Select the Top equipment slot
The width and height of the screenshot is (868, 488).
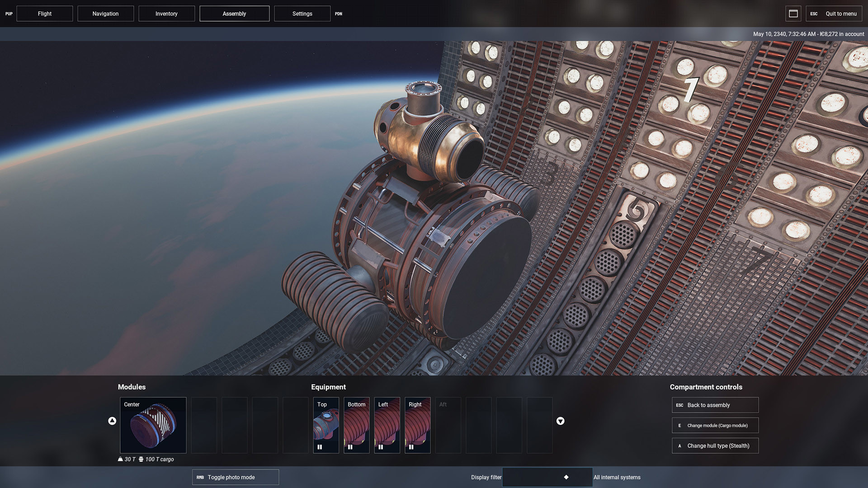tap(325, 425)
